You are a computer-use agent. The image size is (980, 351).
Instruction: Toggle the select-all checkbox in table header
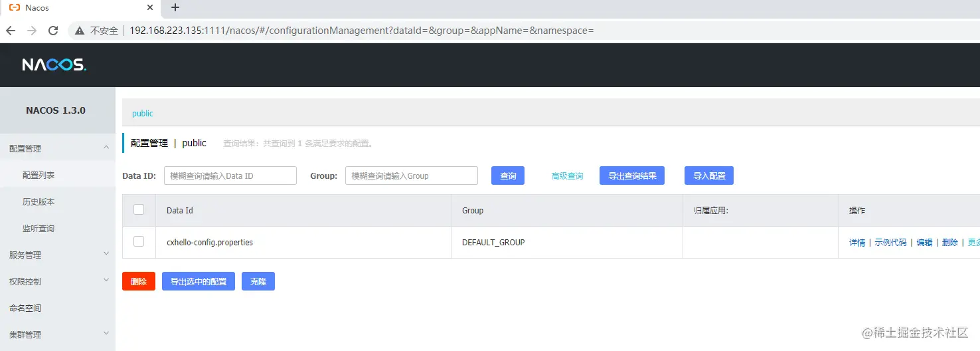[139, 209]
